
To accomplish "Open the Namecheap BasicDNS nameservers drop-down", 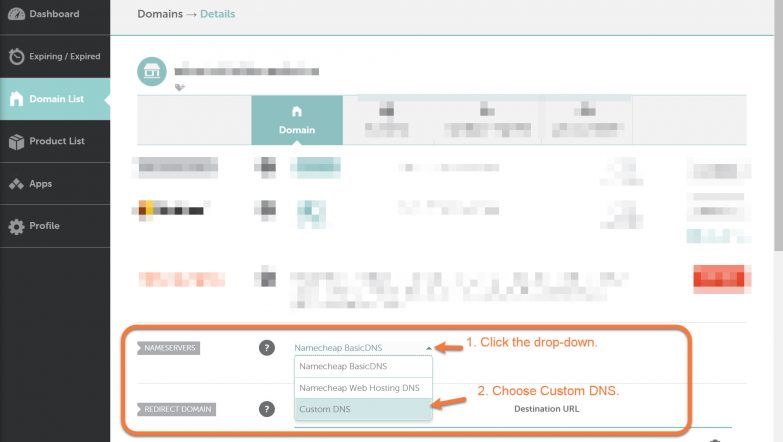I will point(364,348).
